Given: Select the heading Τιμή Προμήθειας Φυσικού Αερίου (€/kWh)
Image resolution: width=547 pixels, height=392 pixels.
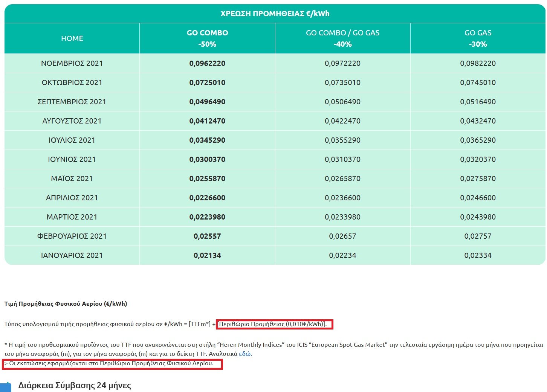Looking at the screenshot, I should [66, 304].
